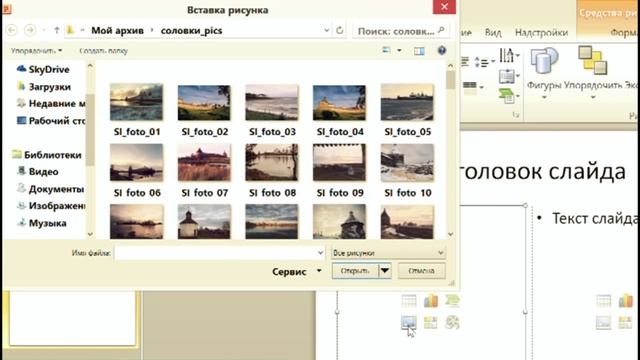Click insert video icon in left placeholder
Screen dimensions: 640x360
(x=452, y=322)
